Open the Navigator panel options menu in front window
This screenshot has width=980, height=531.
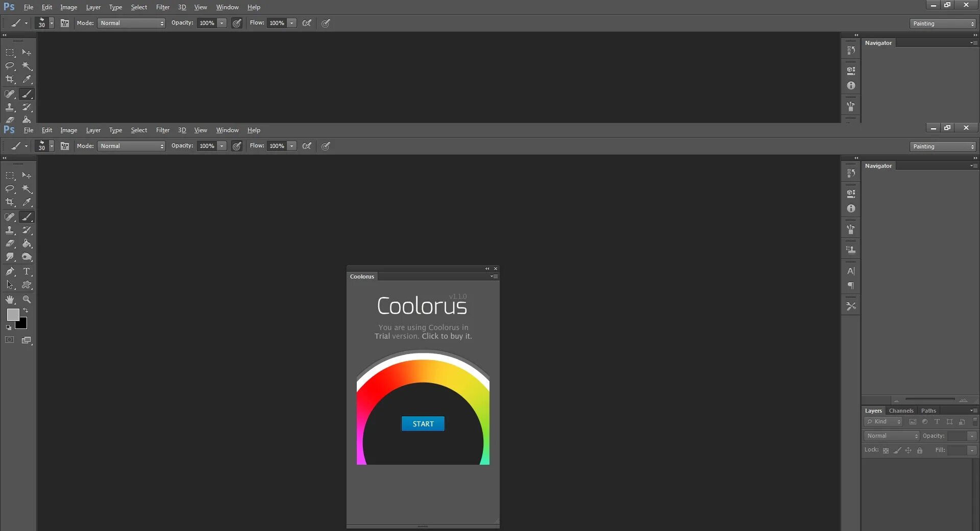point(974,166)
